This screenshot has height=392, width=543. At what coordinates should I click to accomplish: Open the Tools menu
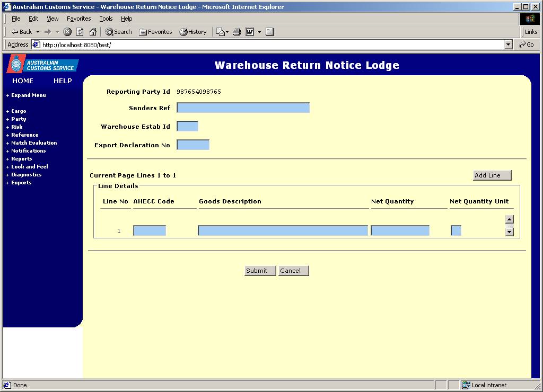point(106,19)
